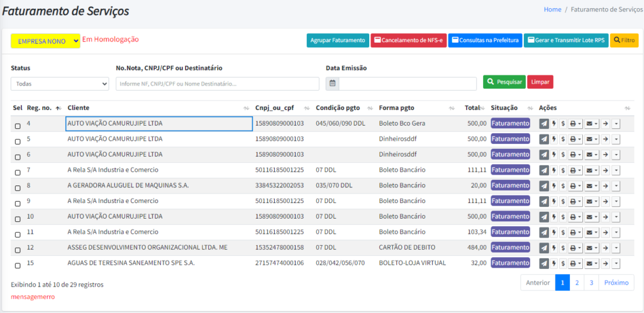Click Faturamento badge in row 4
This screenshot has height=313, width=644.
coord(511,123)
